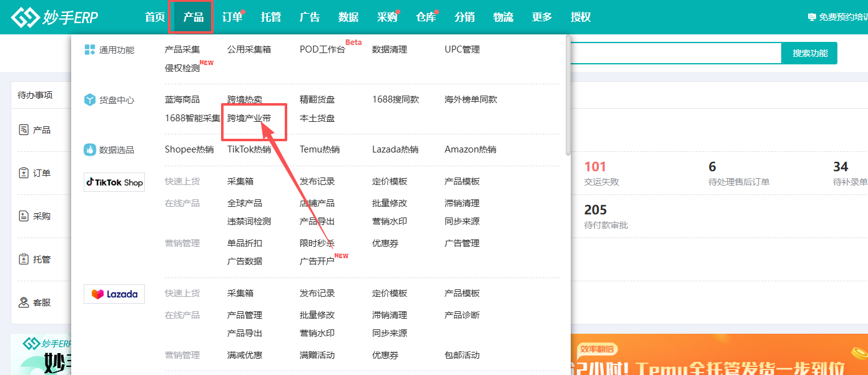Open Temu热销 link
The image size is (868, 375).
320,149
